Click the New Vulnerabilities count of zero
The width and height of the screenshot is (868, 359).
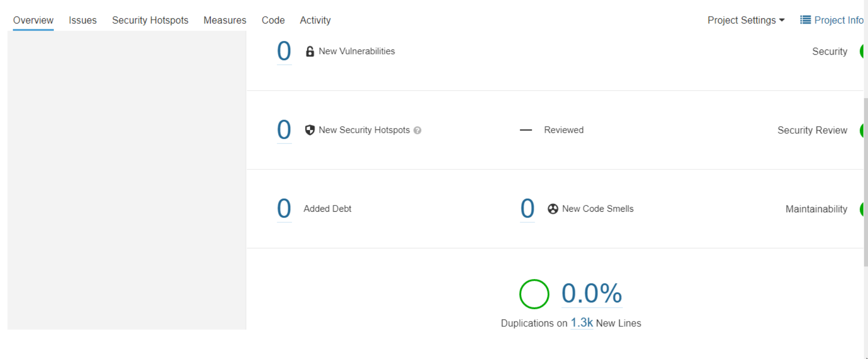tap(284, 51)
